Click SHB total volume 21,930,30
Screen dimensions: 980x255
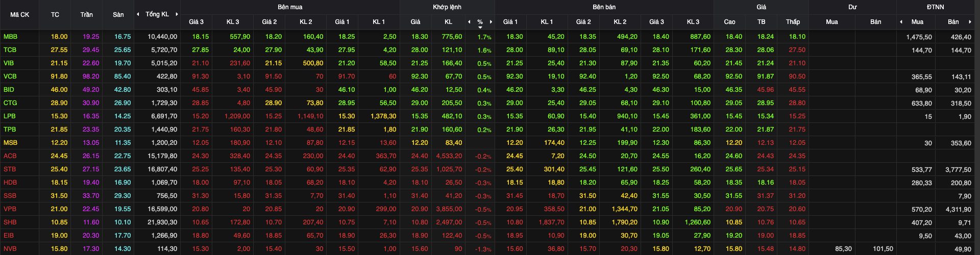pos(162,222)
